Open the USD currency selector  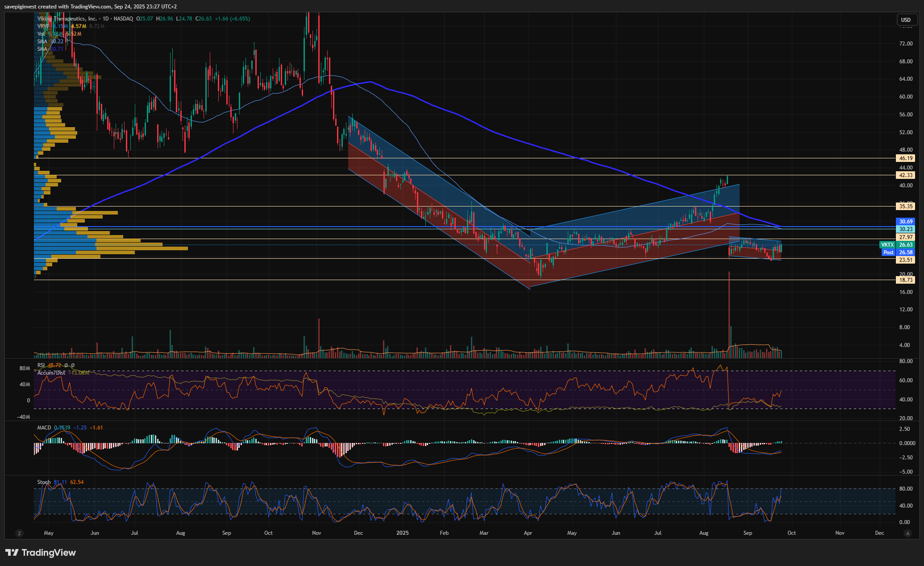point(905,20)
